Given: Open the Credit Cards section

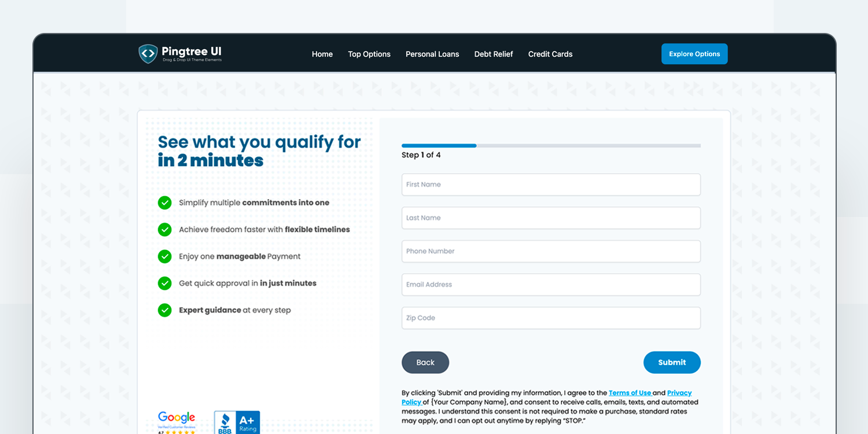Looking at the screenshot, I should (550, 54).
